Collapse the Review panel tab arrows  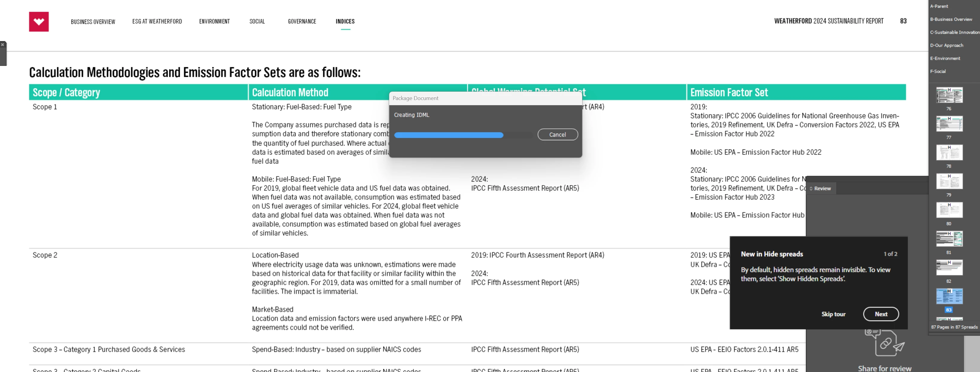click(x=811, y=188)
